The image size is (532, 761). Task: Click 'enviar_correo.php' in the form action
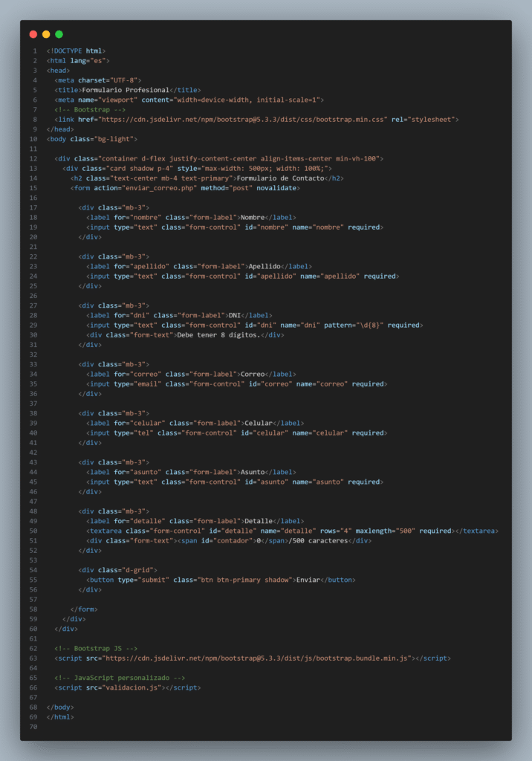(x=159, y=188)
